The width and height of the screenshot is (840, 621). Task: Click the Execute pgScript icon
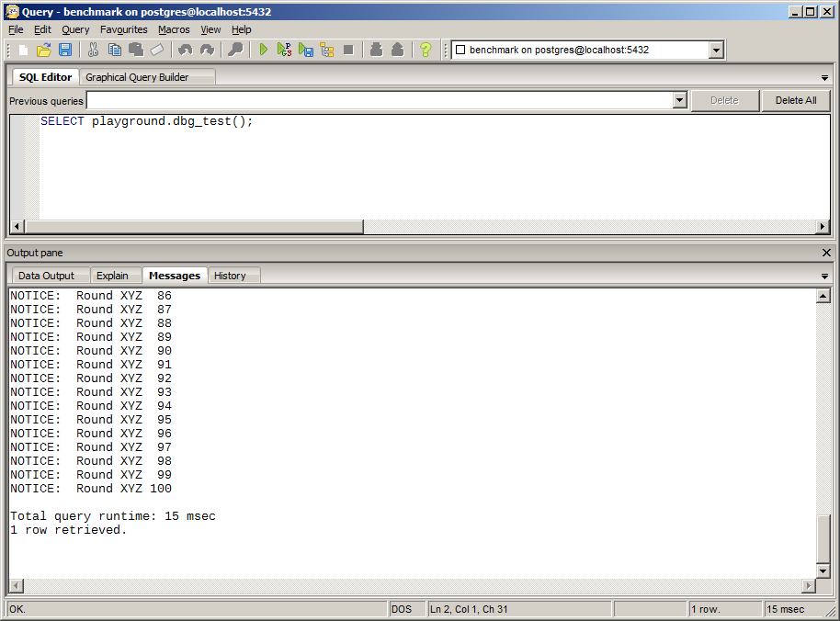(285, 50)
